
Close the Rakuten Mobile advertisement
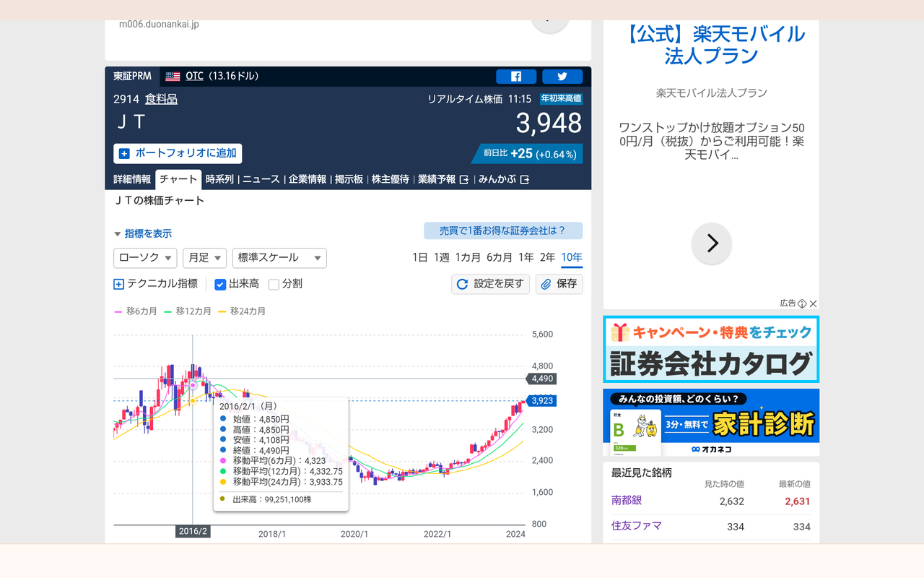point(813,303)
